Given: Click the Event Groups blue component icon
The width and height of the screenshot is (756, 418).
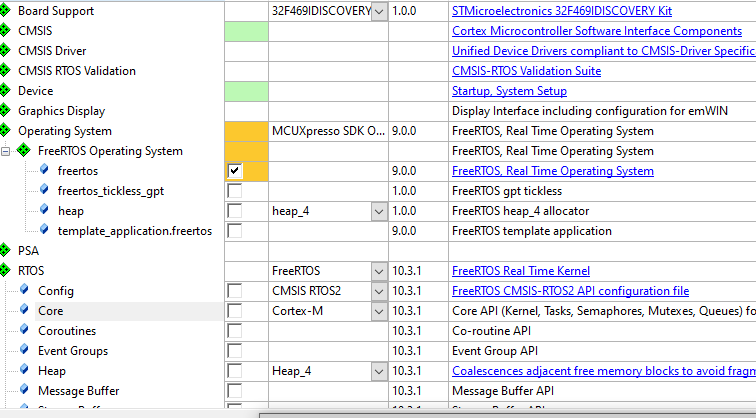Looking at the screenshot, I should tap(24, 350).
